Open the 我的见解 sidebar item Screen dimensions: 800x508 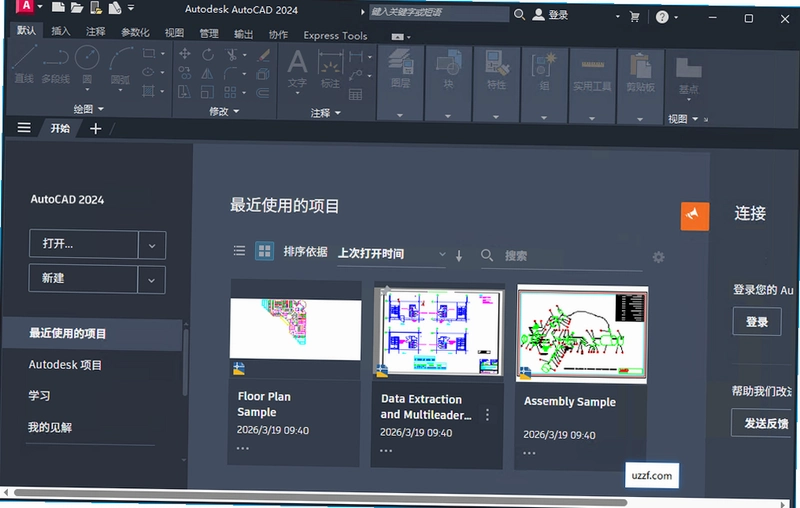[49, 427]
